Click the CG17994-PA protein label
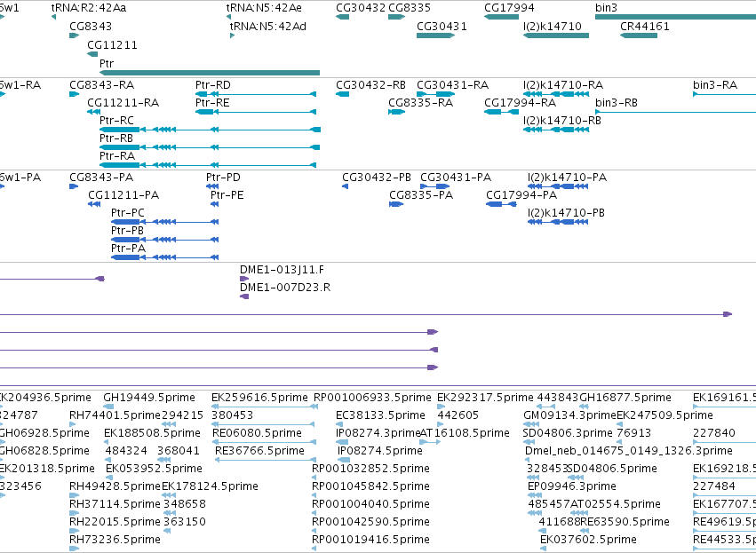This screenshot has height=553, width=756. coord(521,195)
